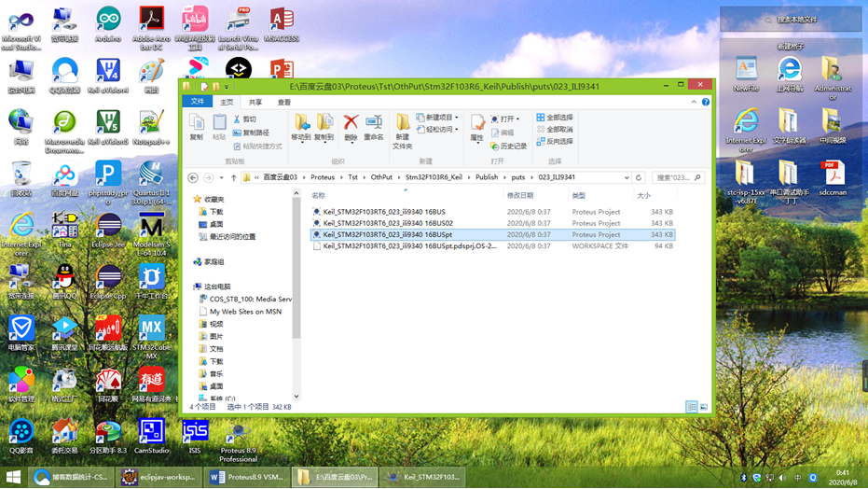Open Explorer help with the blue question mark
The width and height of the screenshot is (868, 489).
[x=705, y=102]
